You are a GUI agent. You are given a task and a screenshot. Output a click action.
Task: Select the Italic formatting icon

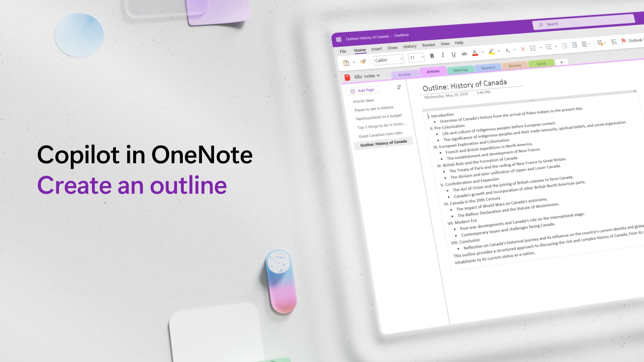pyautogui.click(x=442, y=55)
